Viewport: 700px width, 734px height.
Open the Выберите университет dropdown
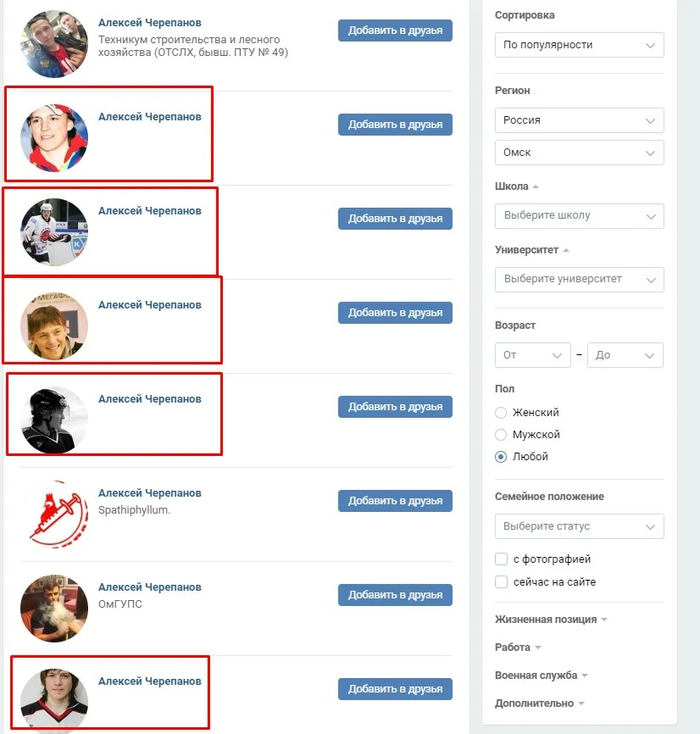579,279
